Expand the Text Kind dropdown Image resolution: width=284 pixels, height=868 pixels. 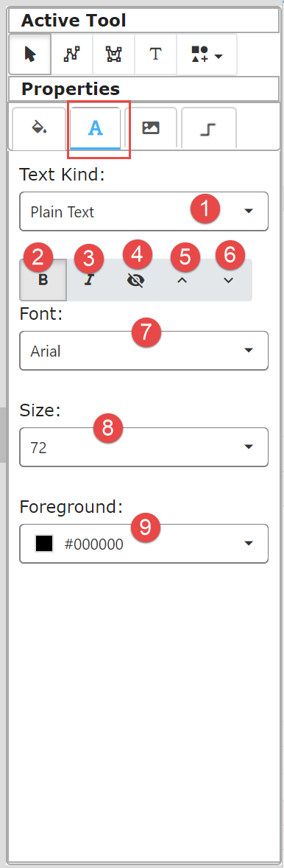pos(143,211)
